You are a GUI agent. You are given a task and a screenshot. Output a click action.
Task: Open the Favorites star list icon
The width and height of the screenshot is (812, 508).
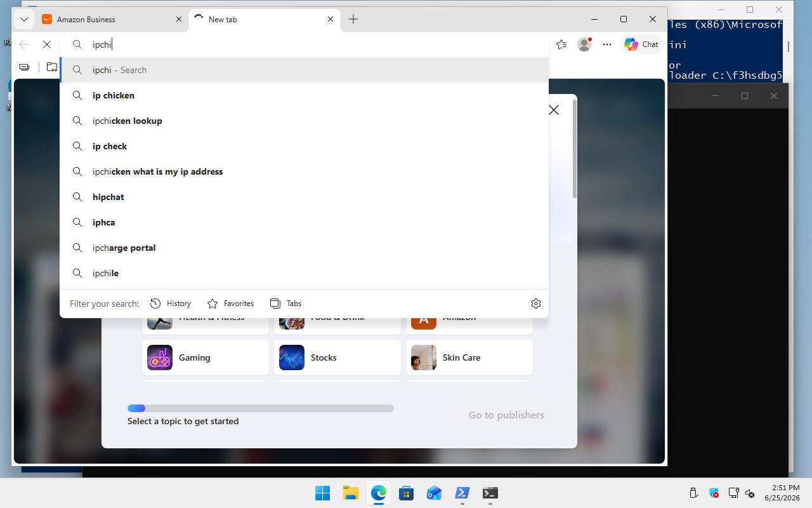coord(561,44)
